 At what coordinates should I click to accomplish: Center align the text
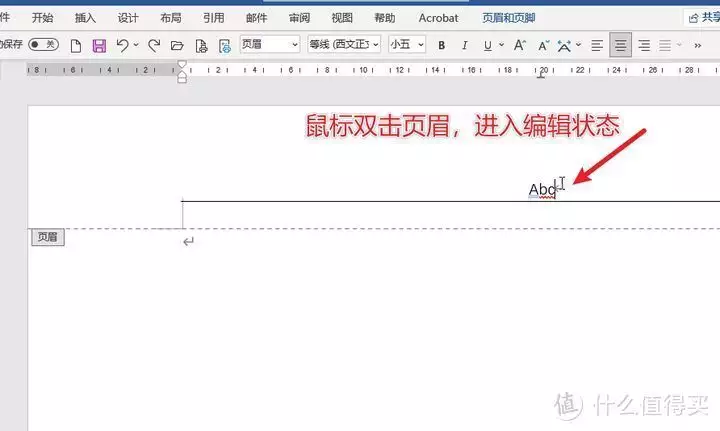(620, 45)
